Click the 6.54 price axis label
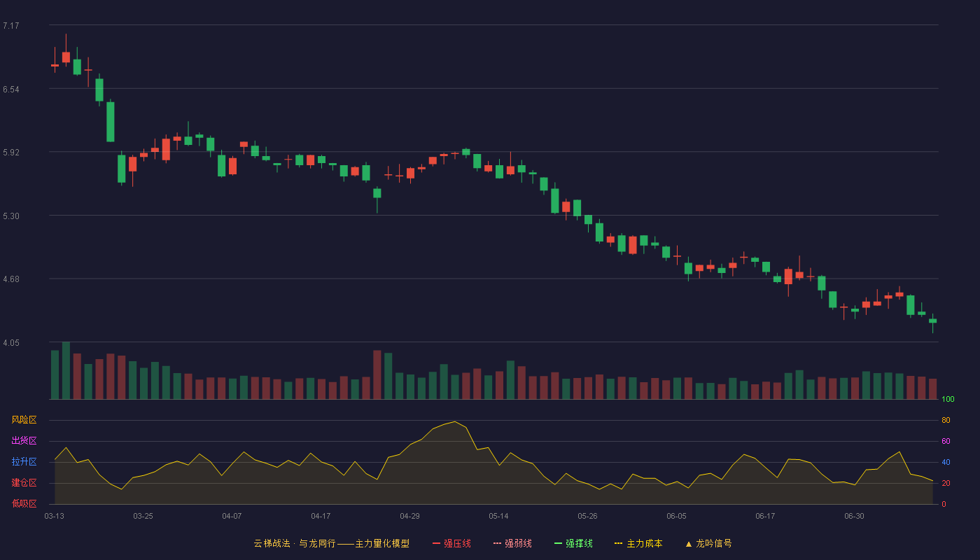 click(10, 90)
